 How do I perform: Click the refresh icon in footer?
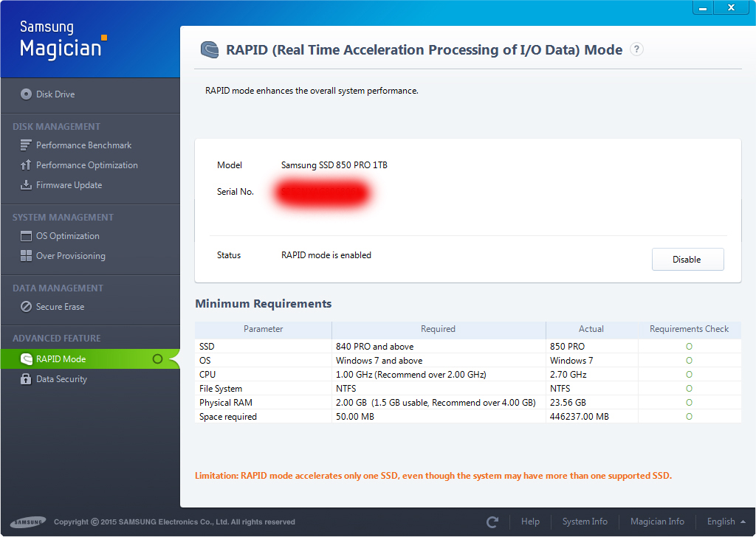(492, 522)
